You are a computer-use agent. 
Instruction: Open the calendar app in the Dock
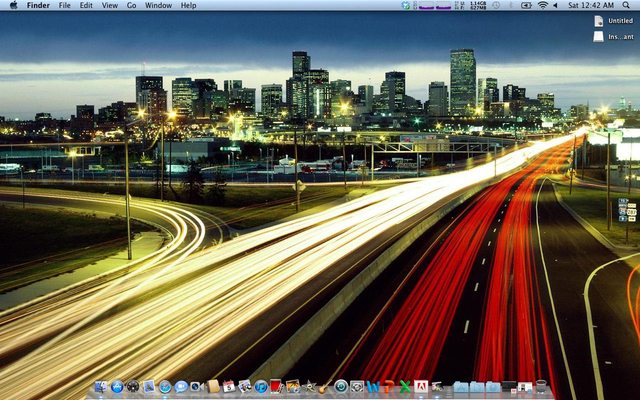229,386
